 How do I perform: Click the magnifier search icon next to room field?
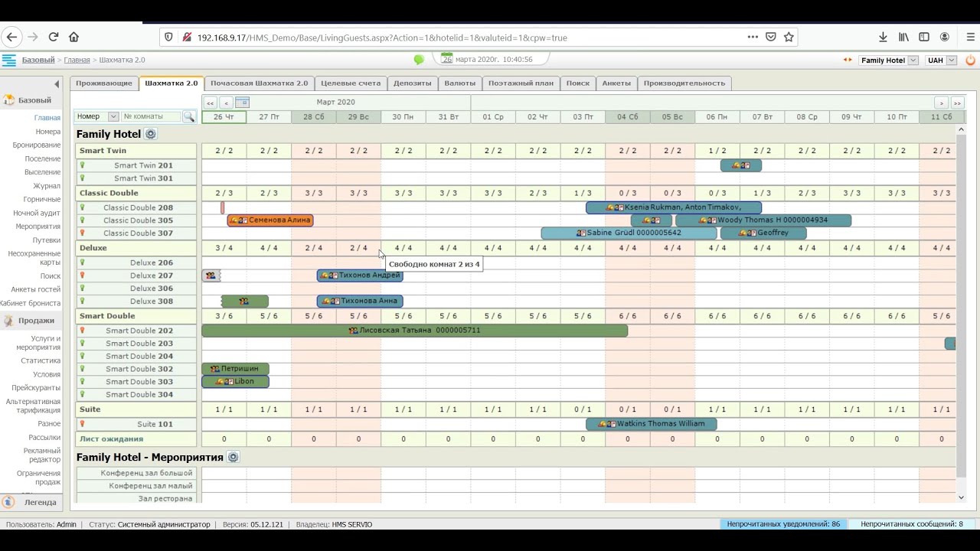(188, 116)
